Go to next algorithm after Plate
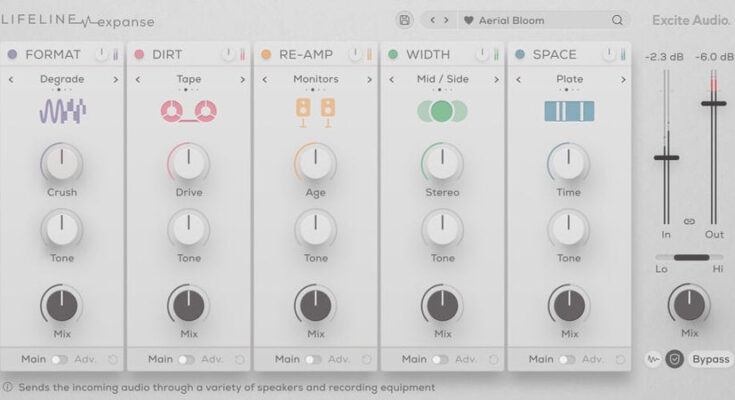 tap(622, 79)
